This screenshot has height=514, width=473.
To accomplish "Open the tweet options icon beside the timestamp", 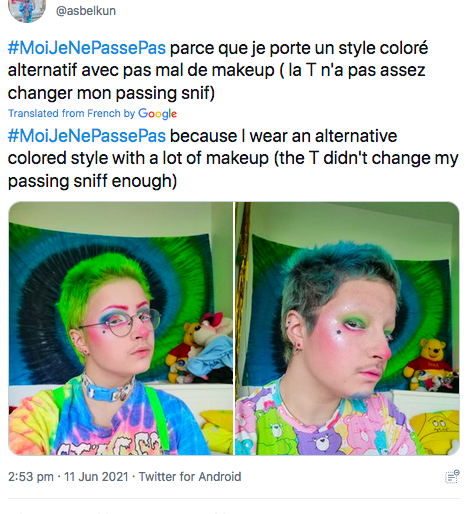I will pos(452,476).
